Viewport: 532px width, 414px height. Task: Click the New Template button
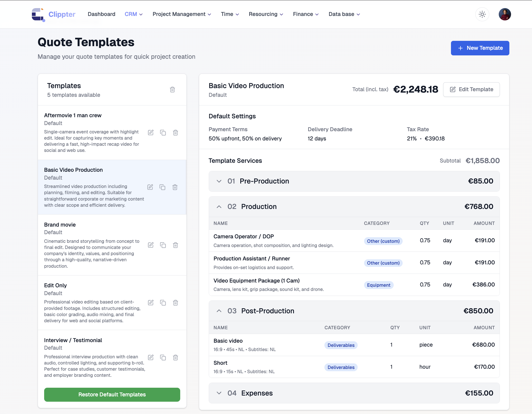click(480, 48)
